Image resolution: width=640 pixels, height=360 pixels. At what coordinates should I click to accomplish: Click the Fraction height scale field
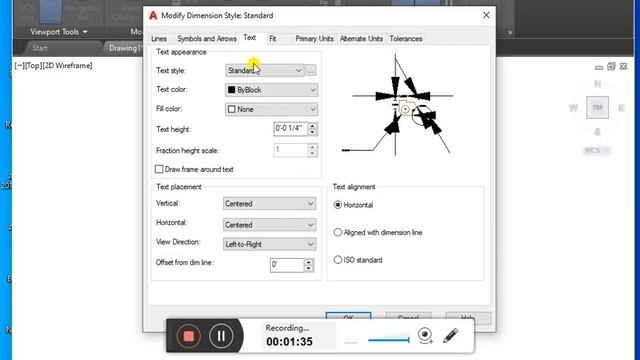(x=291, y=150)
